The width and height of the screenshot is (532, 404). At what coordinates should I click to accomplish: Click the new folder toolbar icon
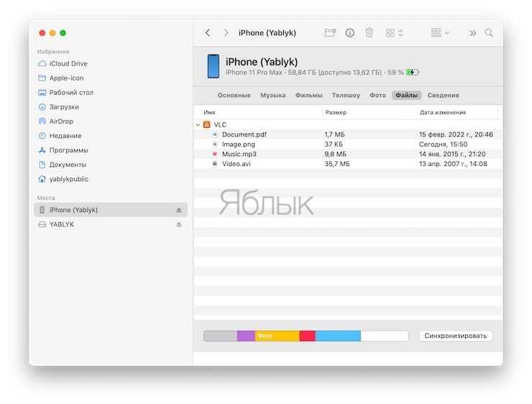330,33
